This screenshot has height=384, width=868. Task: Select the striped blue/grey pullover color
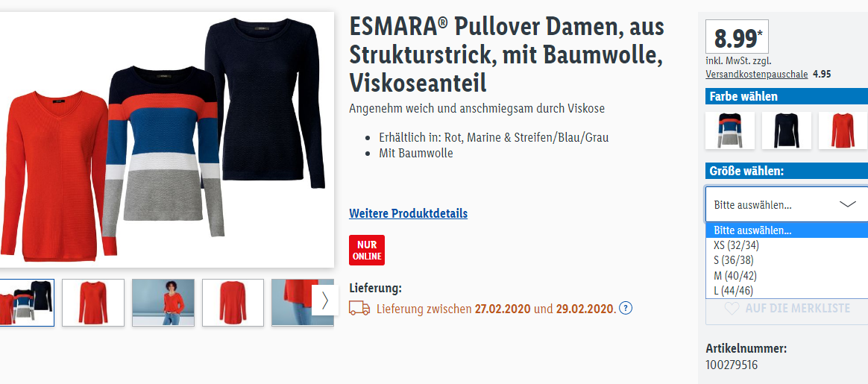[x=729, y=130]
